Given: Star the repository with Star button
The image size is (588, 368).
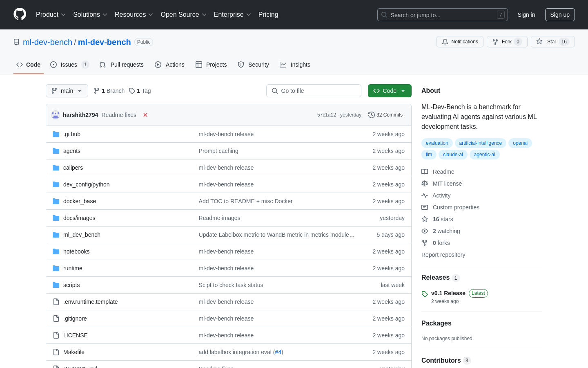Looking at the screenshot, I should [x=553, y=42].
